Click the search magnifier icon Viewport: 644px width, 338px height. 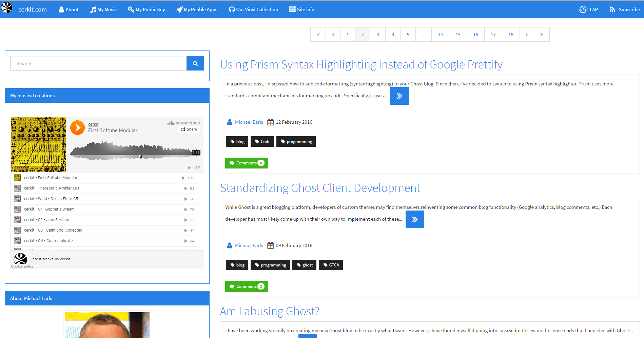pos(195,63)
